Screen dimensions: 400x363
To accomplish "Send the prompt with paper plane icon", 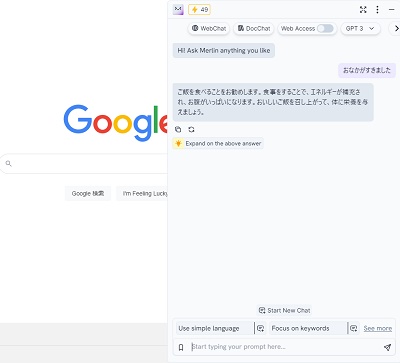I will pos(387,347).
